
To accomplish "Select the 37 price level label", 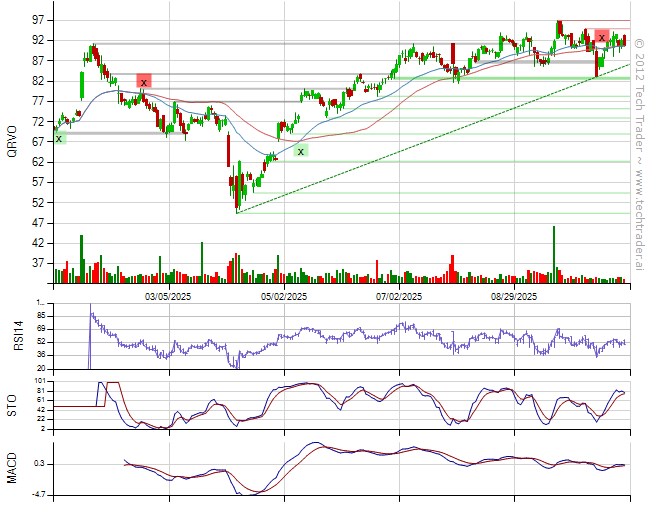I will point(36,263).
